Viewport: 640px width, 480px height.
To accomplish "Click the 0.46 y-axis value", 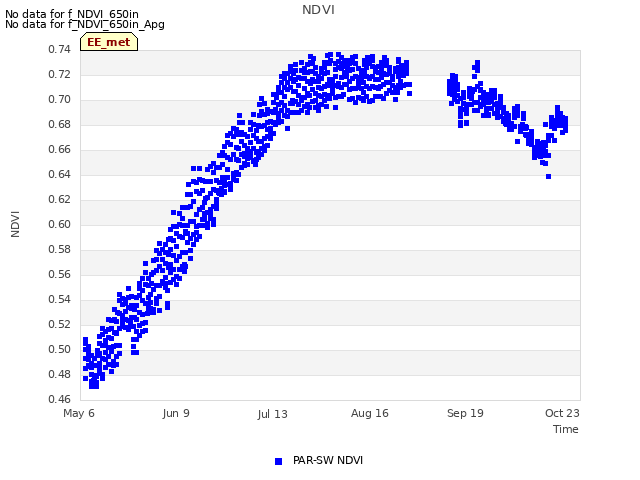I will point(60,399).
